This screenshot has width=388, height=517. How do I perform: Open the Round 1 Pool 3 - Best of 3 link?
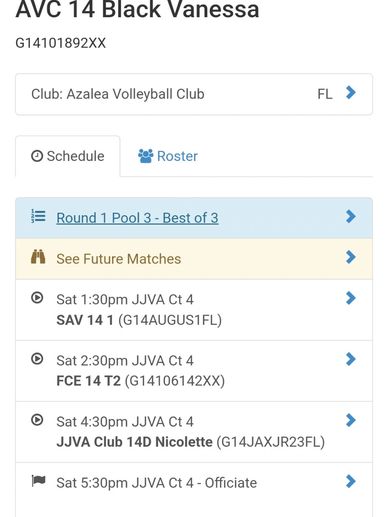[137, 218]
